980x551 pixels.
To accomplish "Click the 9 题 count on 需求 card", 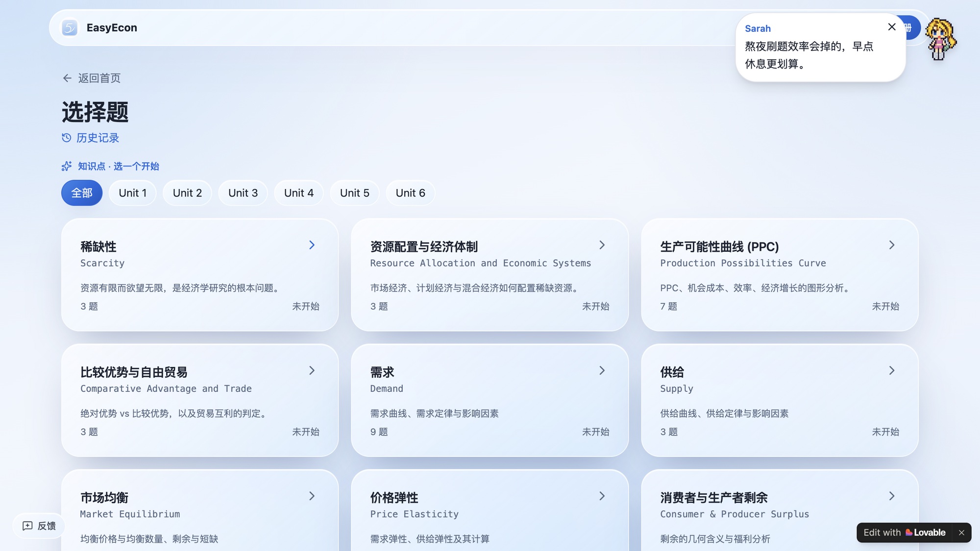I will point(379,431).
